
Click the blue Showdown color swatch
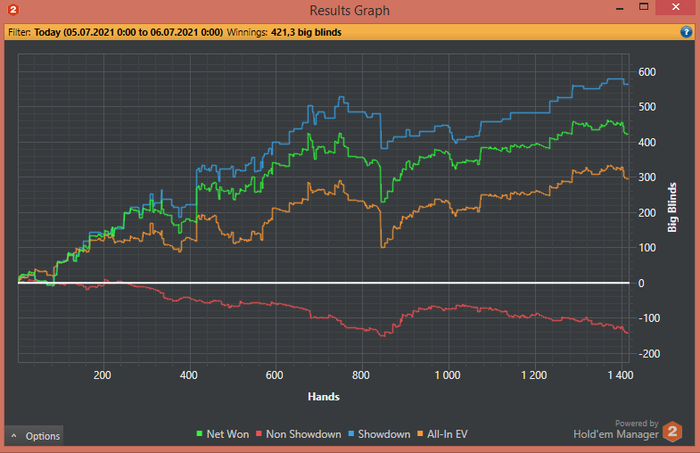351,434
